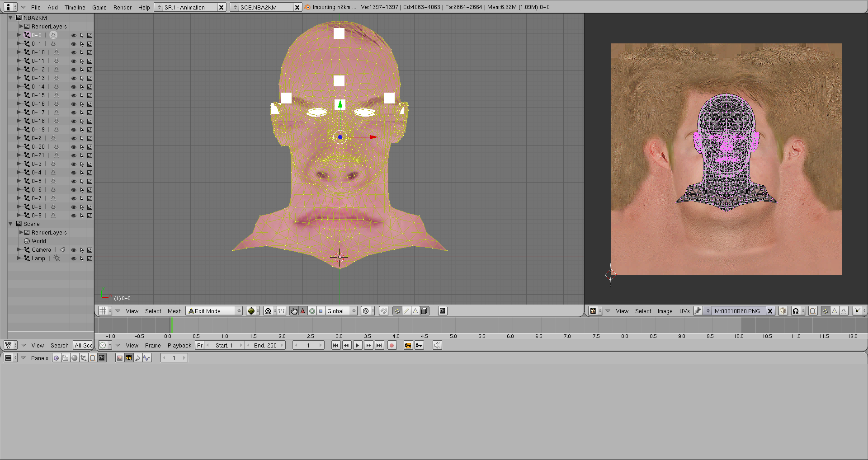Enable face select mode in 3D view
This screenshot has width=868, height=460.
click(415, 311)
